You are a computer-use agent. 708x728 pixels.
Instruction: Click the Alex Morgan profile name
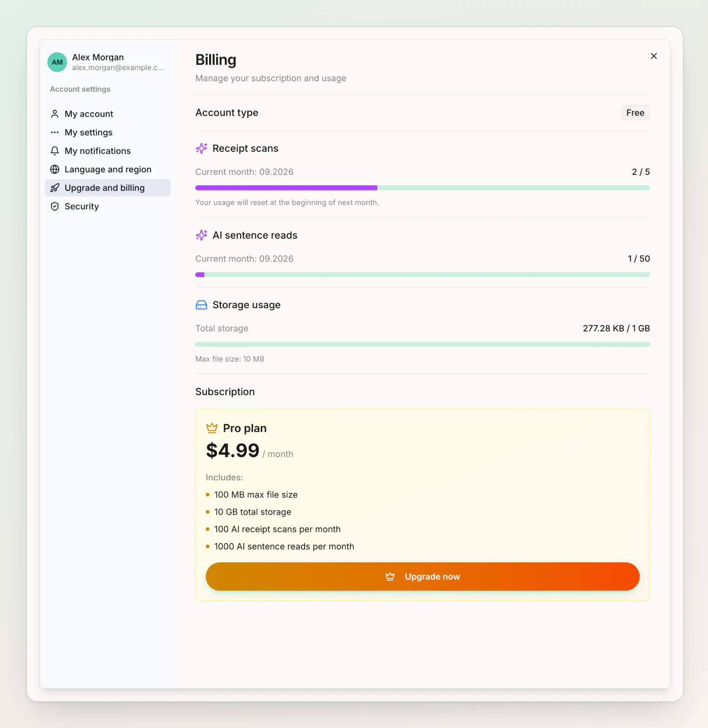98,57
